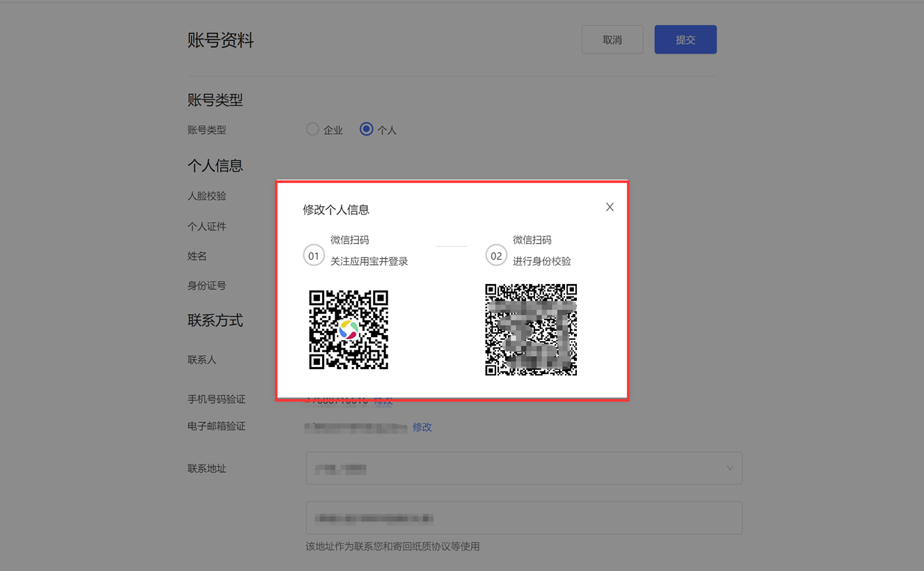The width and height of the screenshot is (924, 571).
Task: Click the 账号资料 page heading
Action: click(x=221, y=40)
